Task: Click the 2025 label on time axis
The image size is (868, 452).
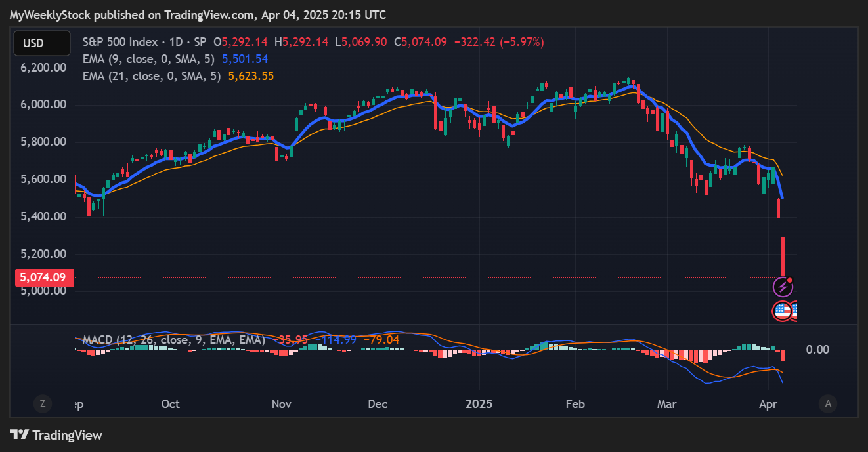Action: [479, 404]
